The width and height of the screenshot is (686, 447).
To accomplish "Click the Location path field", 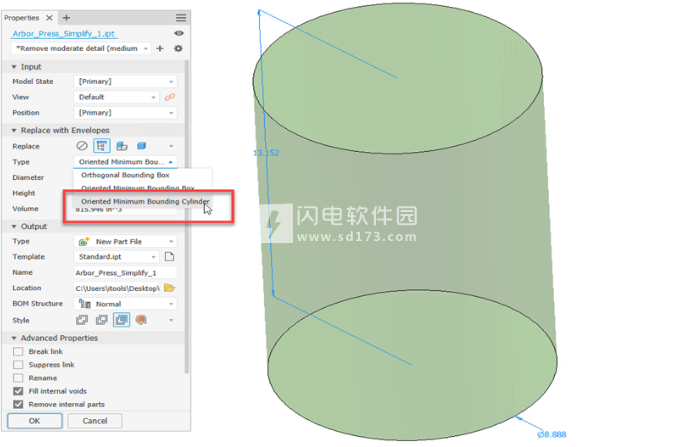I will 117,288.
